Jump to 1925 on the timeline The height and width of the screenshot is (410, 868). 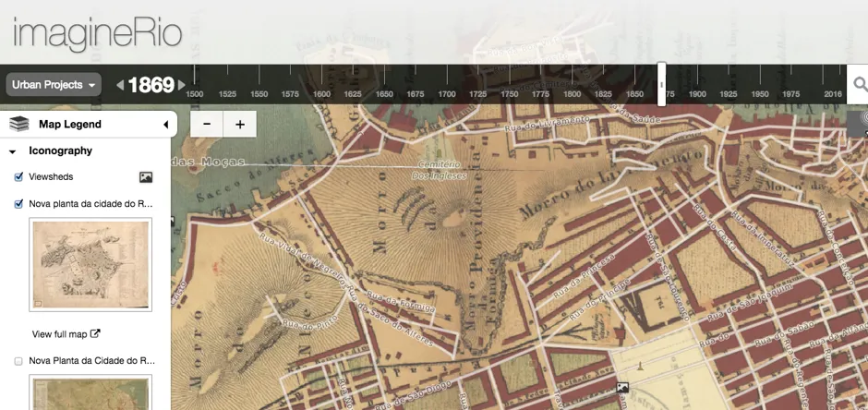pos(729,94)
